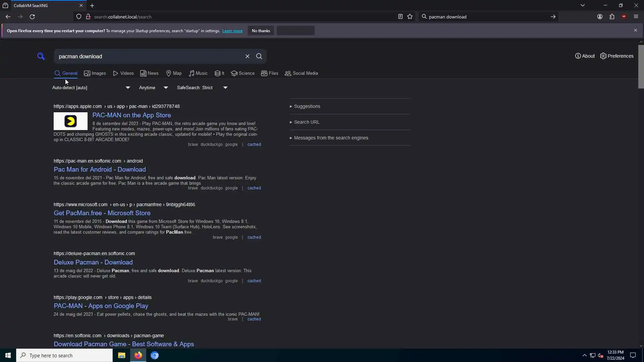Open the Anytime time range dropdown

coord(153,88)
